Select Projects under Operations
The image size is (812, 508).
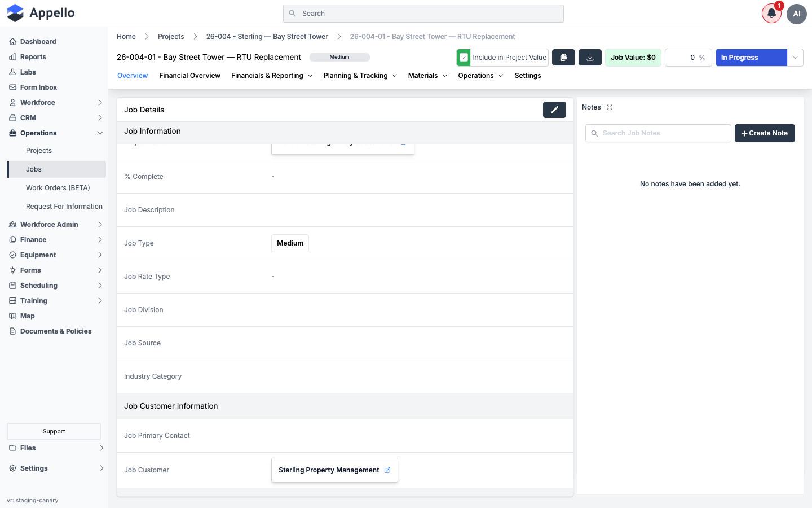point(39,151)
